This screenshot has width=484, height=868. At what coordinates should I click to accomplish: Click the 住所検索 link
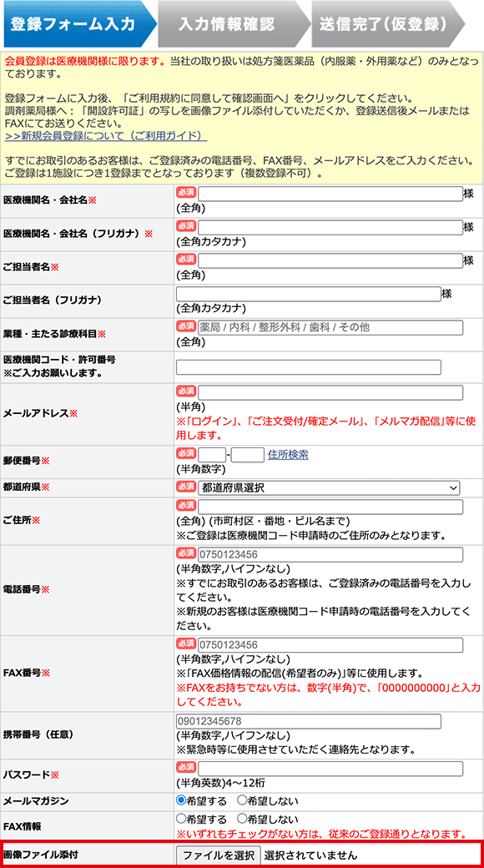pos(288,455)
